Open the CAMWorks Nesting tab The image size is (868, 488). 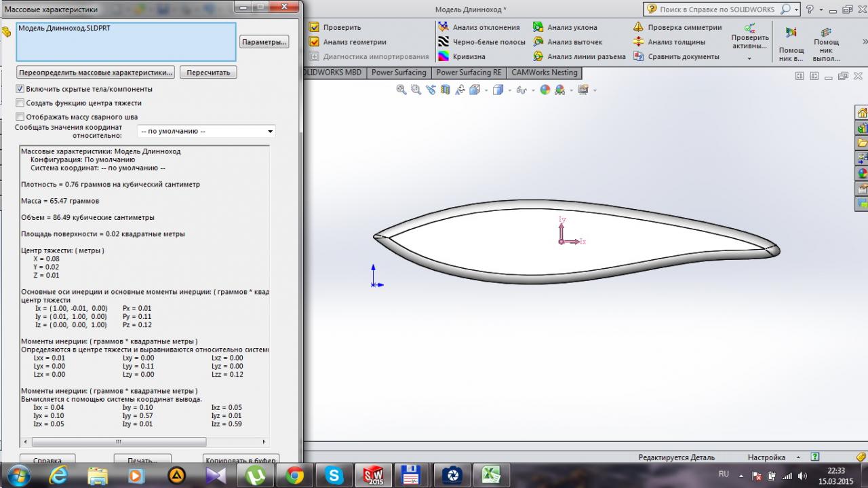tap(544, 73)
